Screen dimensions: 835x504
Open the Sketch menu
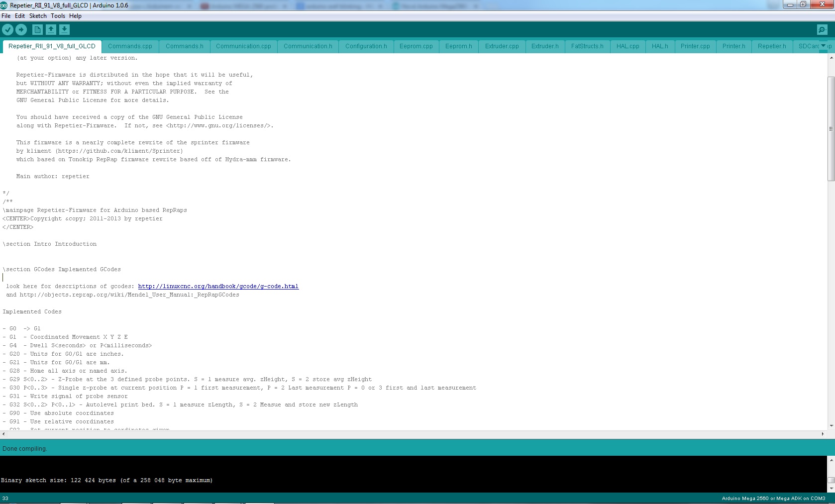(37, 15)
